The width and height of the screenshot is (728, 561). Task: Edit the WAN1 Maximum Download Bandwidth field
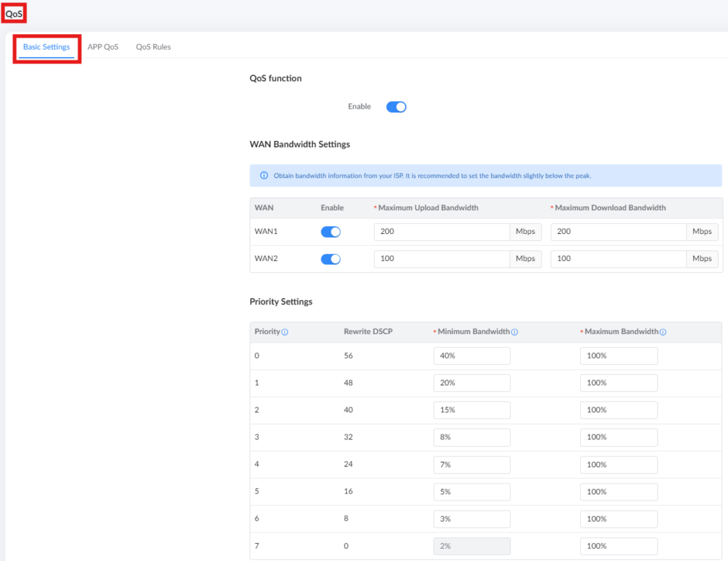coord(619,232)
